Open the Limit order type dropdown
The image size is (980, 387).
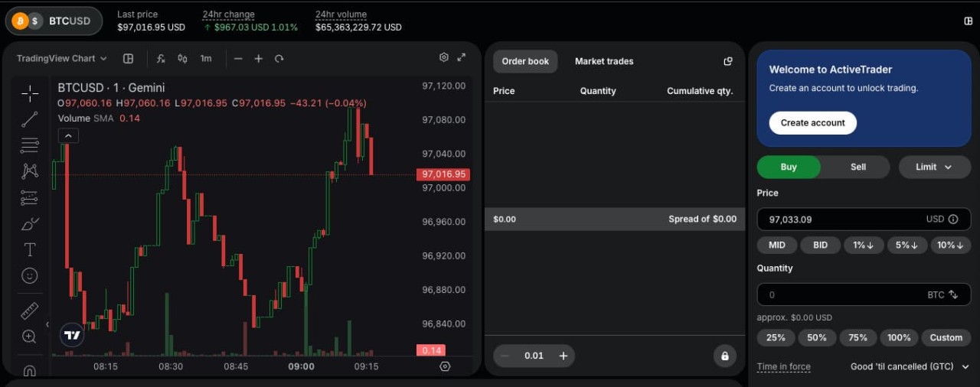(934, 167)
